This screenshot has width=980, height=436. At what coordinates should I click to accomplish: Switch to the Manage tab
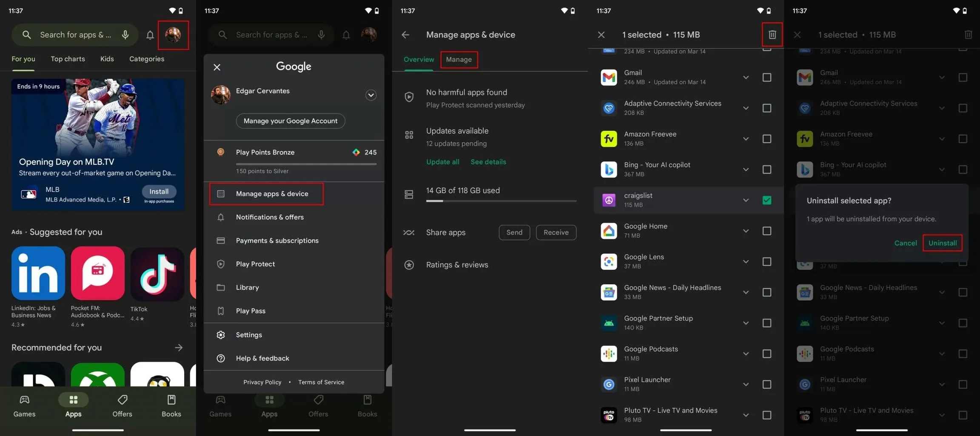point(459,59)
